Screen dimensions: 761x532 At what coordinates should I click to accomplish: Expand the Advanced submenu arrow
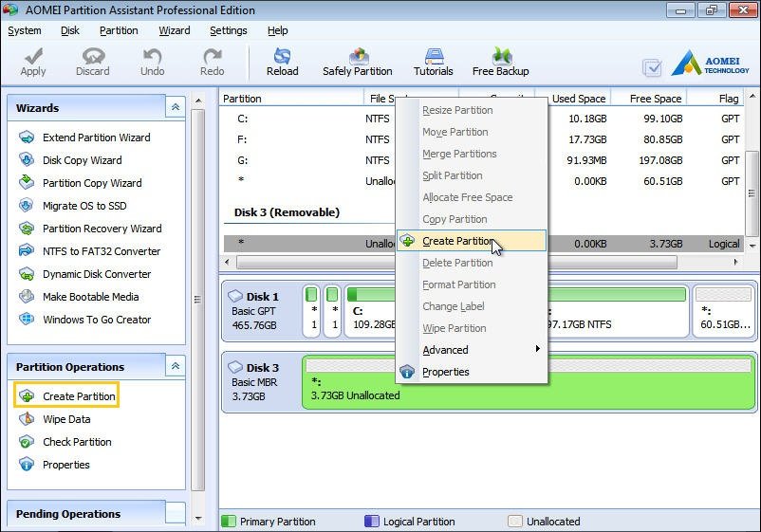[537, 349]
